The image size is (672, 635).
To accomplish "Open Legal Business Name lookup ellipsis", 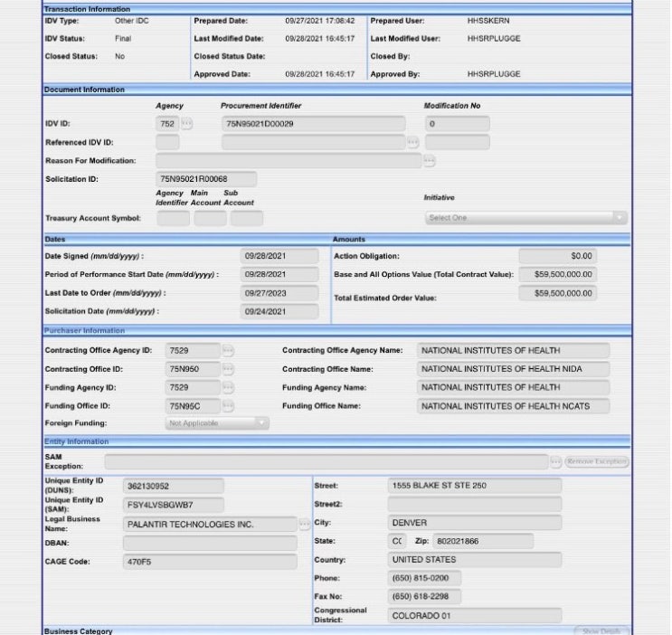I will (304, 524).
